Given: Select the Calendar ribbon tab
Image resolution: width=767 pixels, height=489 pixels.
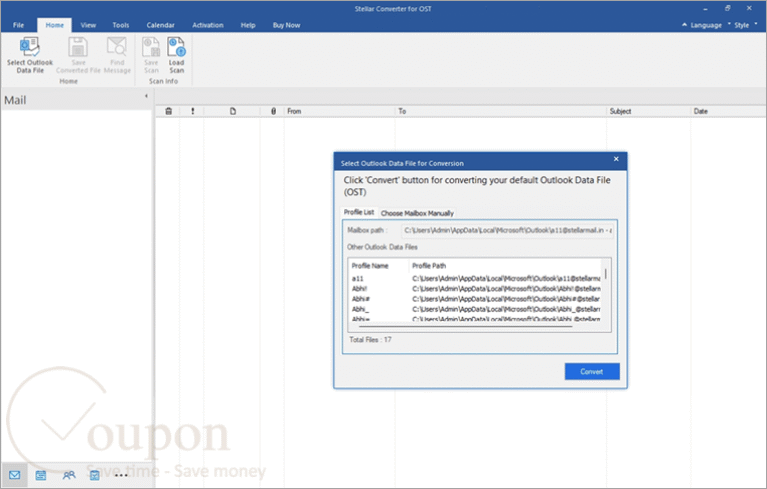Looking at the screenshot, I should [160, 25].
